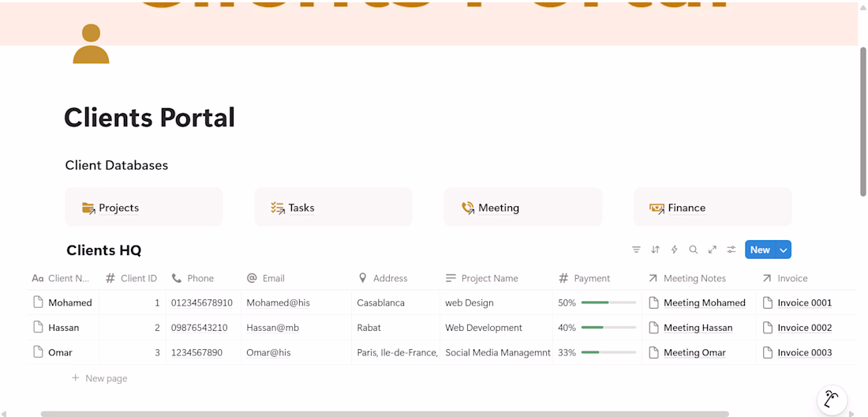Expand the New button dropdown arrow
868x417 pixels.
(x=784, y=250)
